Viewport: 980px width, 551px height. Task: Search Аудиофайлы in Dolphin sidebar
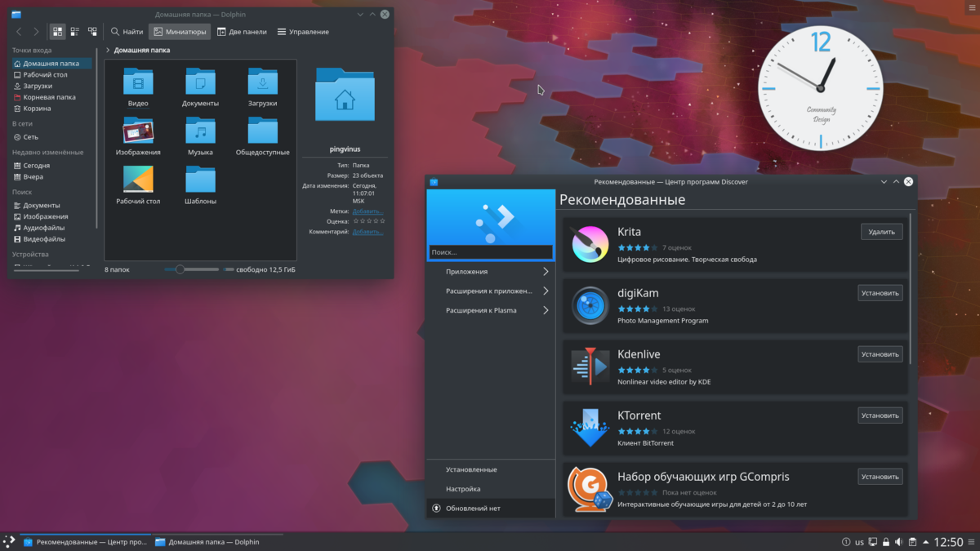(x=51, y=228)
